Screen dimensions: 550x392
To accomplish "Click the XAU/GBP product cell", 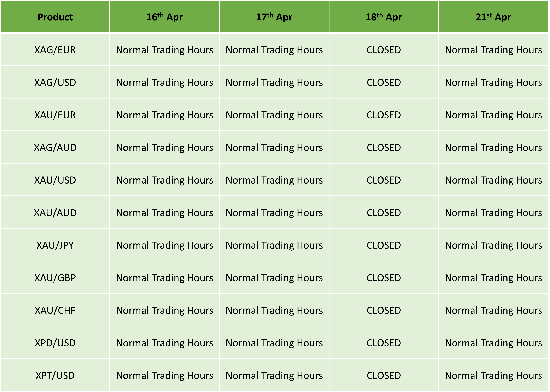I will tap(55, 278).
